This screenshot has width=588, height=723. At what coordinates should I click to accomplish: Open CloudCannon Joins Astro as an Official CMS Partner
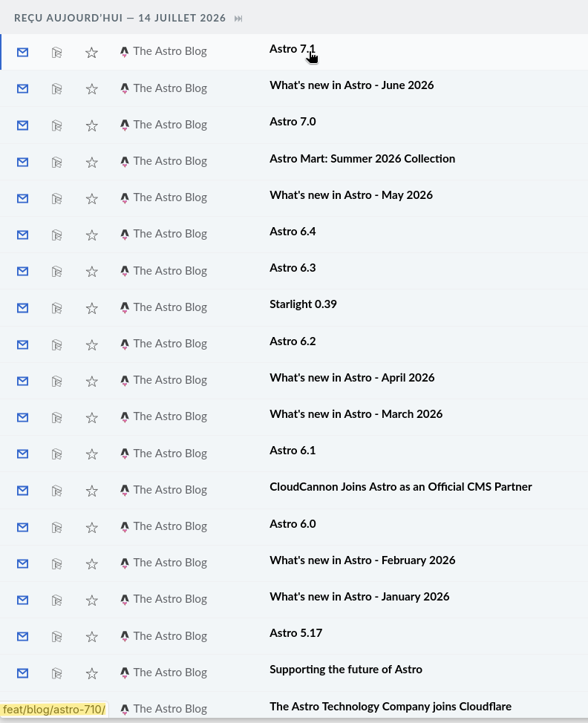401,487
